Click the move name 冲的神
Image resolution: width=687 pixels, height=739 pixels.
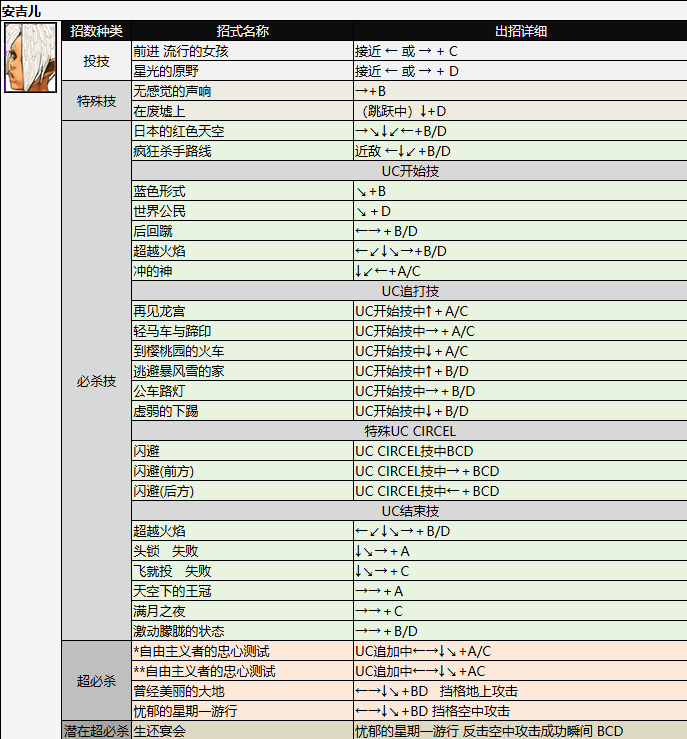tap(153, 271)
